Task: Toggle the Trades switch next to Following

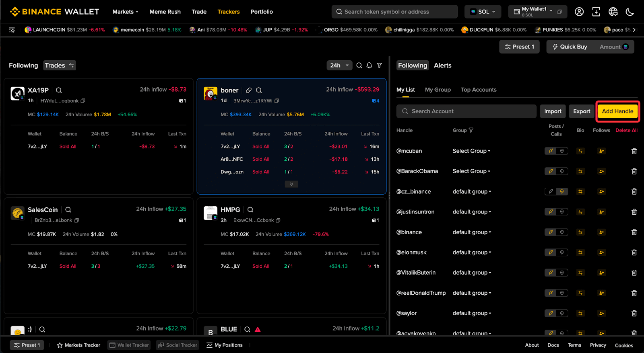Action: pos(60,65)
